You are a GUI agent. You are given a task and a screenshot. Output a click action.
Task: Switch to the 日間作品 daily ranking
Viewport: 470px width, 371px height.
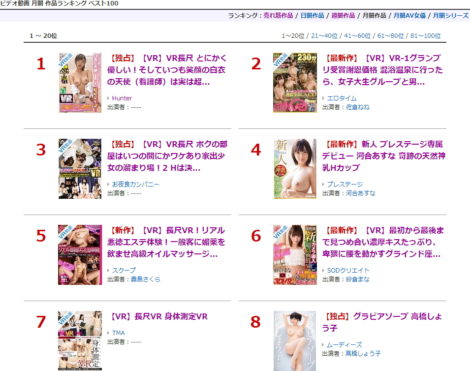click(312, 15)
